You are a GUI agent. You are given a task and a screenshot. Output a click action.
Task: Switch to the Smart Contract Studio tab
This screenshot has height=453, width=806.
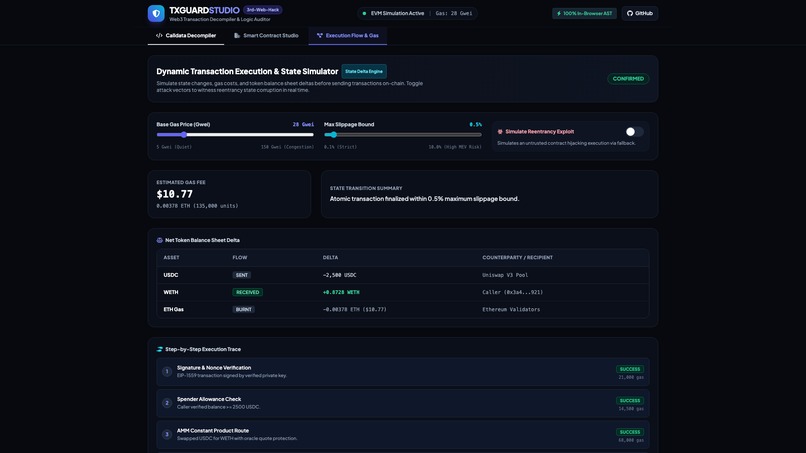[x=266, y=35]
